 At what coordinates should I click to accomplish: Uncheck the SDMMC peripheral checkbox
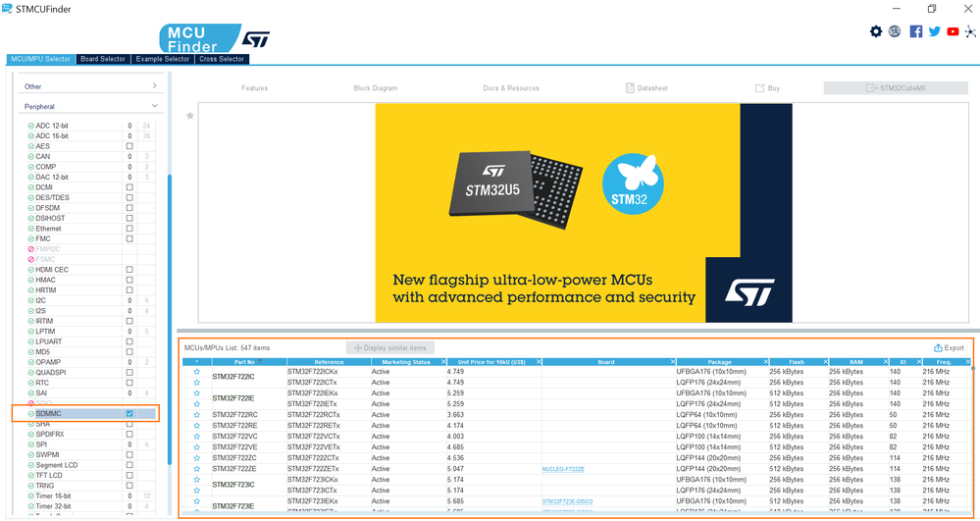129,413
